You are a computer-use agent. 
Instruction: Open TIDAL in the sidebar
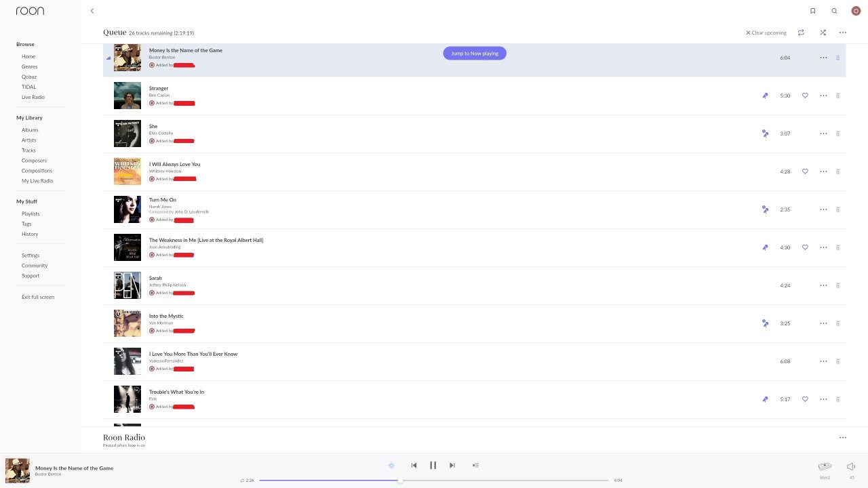coord(29,87)
